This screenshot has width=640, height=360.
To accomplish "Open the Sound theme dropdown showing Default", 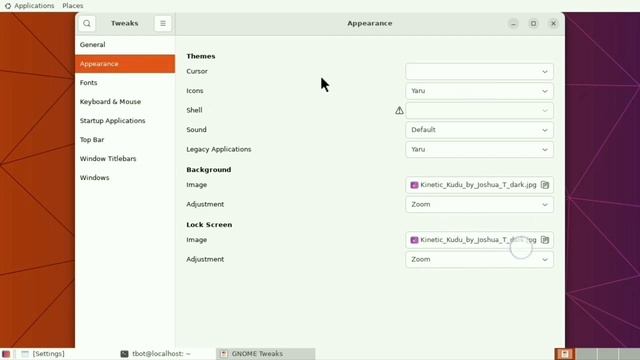I will point(480,130).
